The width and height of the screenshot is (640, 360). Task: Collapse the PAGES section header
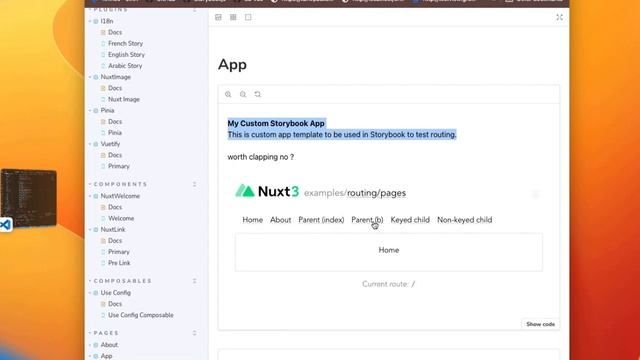pyautogui.click(x=106, y=333)
